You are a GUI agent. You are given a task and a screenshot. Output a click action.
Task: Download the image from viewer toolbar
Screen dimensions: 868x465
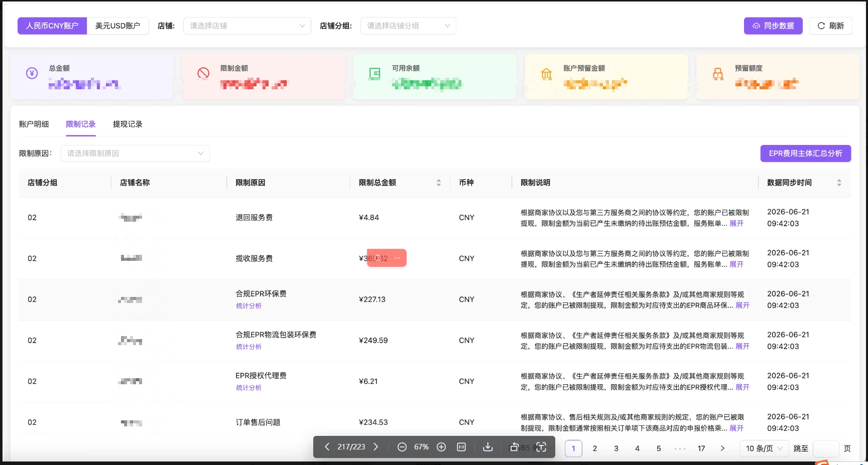(x=487, y=447)
